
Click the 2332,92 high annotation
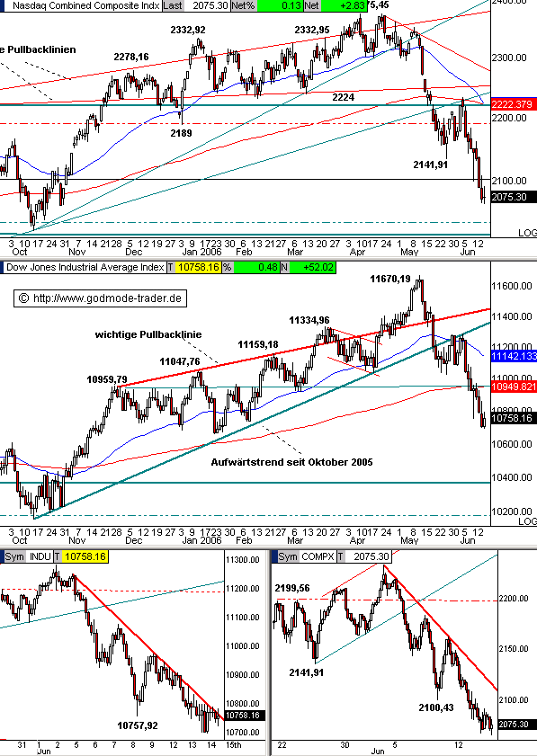pyautogui.click(x=188, y=30)
